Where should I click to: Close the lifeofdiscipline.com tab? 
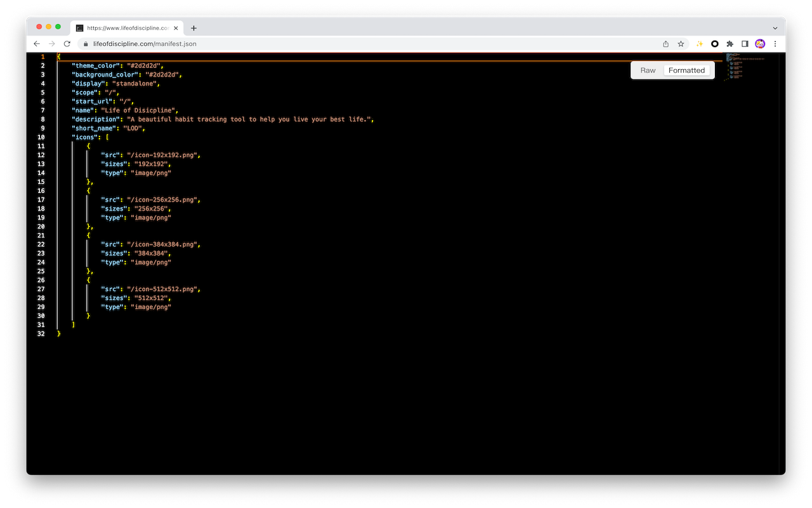pos(176,28)
